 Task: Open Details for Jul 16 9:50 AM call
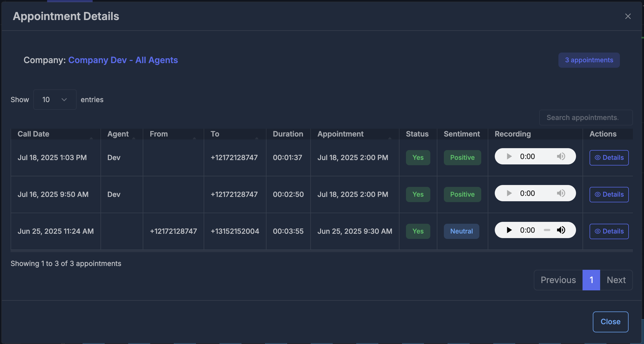[609, 194]
